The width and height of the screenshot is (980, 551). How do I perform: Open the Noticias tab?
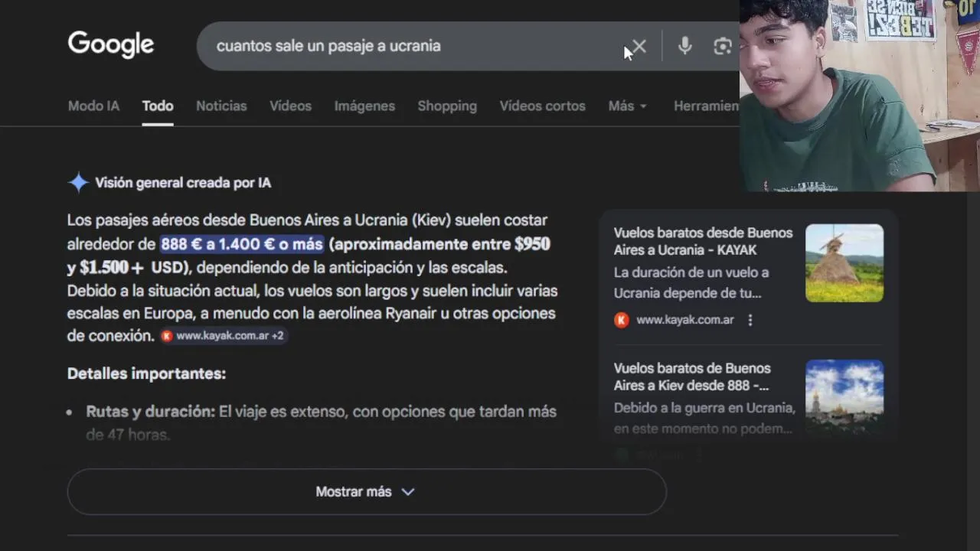(221, 106)
